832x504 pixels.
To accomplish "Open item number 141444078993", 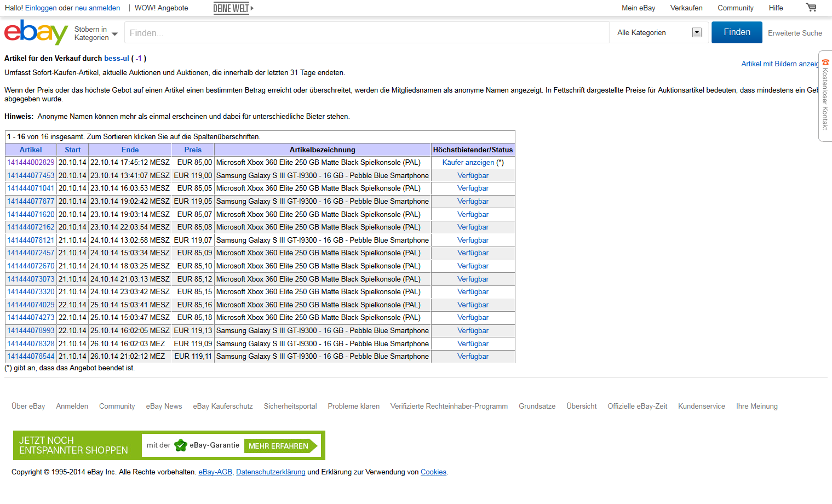I will (31, 330).
